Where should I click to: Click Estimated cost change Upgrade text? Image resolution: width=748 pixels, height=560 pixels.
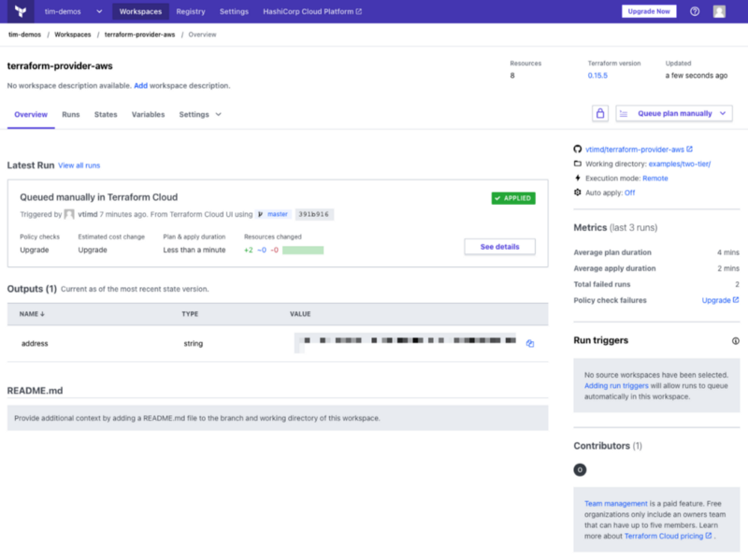point(93,250)
